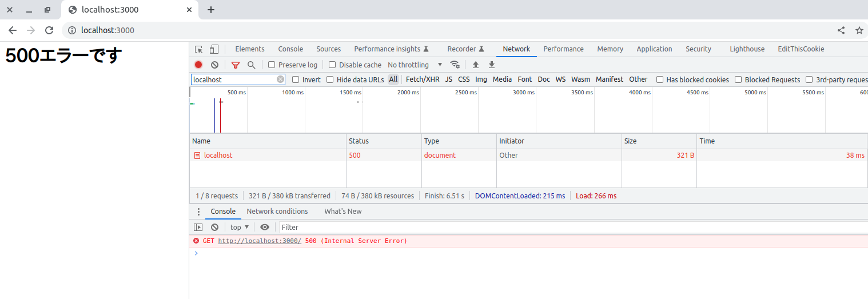Image resolution: width=868 pixels, height=299 pixels.
Task: Check Has blocked cookies checkbox
Action: (660, 79)
